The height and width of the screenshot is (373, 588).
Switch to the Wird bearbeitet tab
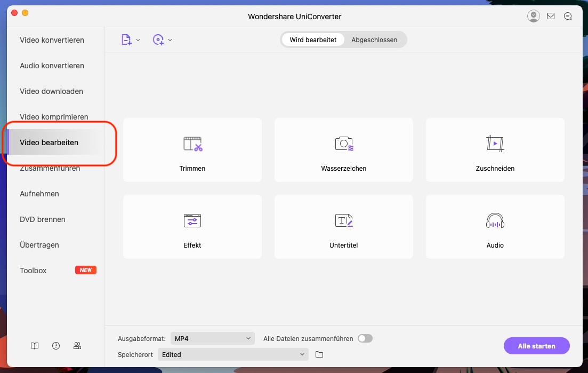click(313, 40)
